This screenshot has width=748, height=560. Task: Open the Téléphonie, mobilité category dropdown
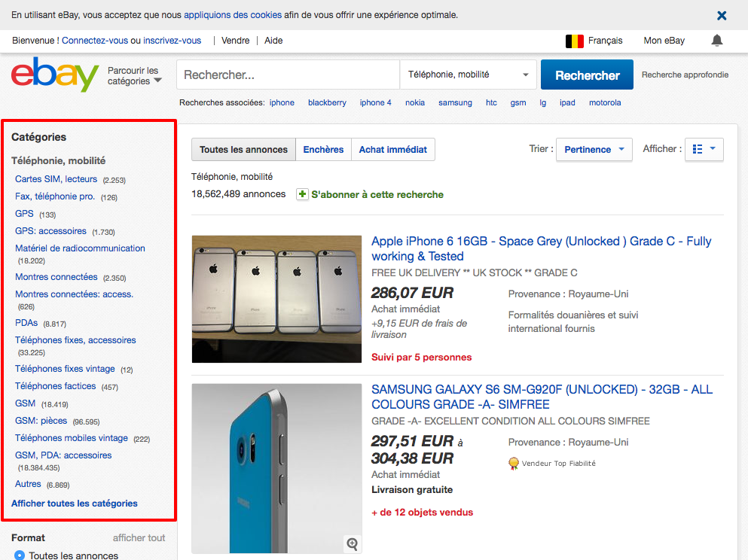pyautogui.click(x=468, y=75)
